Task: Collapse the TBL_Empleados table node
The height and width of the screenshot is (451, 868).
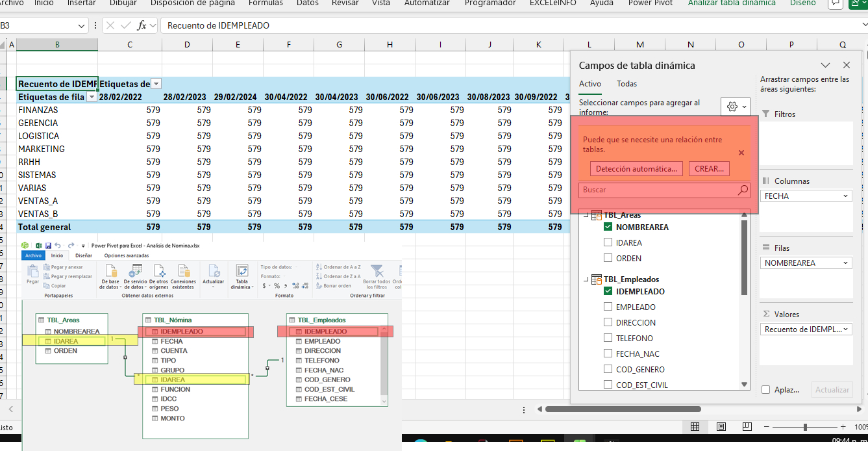Action: (x=587, y=279)
